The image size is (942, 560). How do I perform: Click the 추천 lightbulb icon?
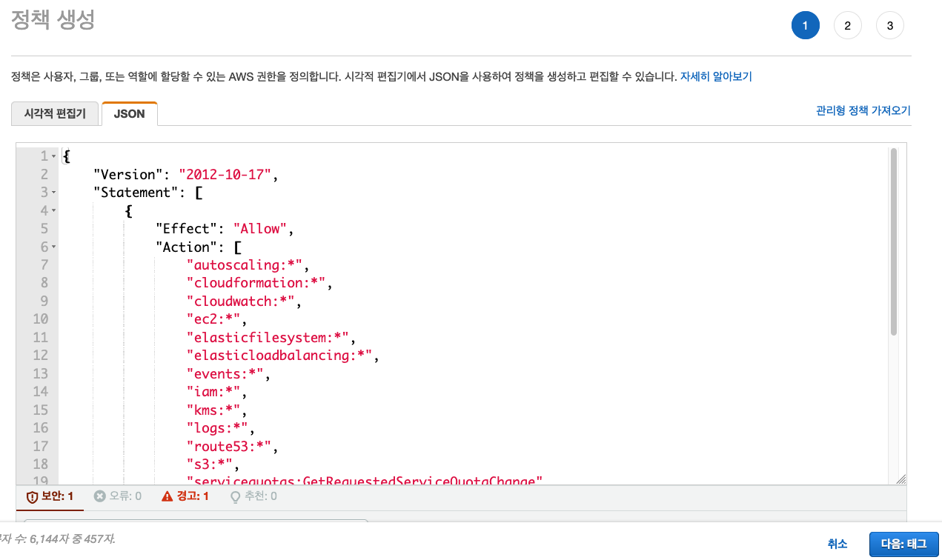click(x=236, y=496)
